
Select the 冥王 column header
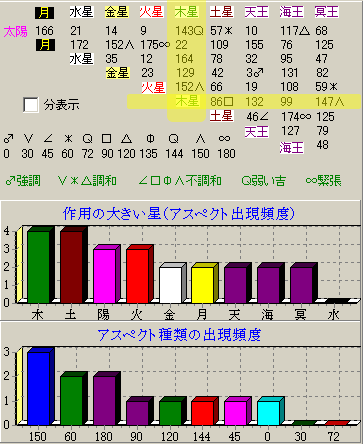click(326, 12)
